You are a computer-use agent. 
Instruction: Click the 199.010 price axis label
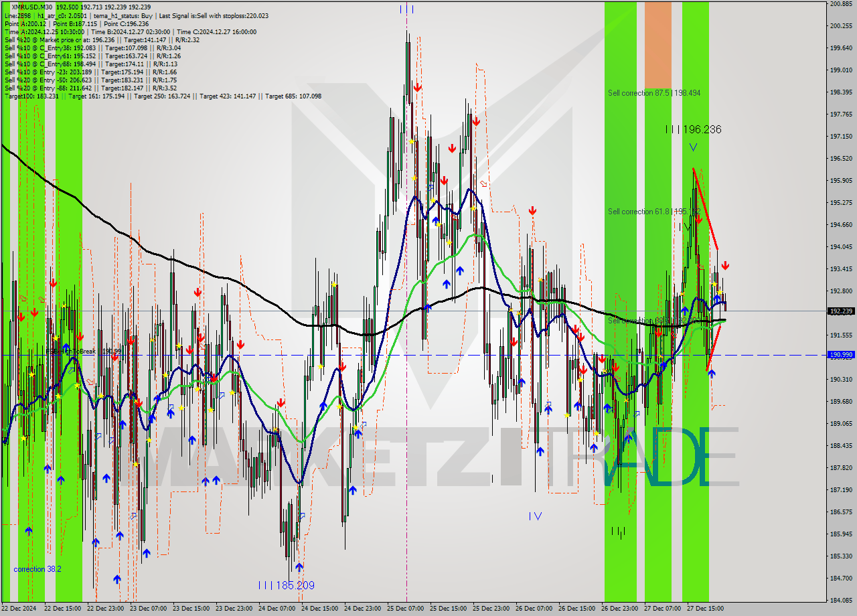click(x=840, y=70)
